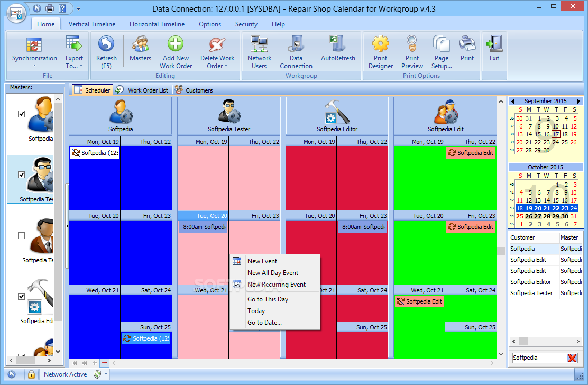Choose Go to Date... option
Image resolution: width=588 pixels, height=385 pixels.
pos(275,323)
